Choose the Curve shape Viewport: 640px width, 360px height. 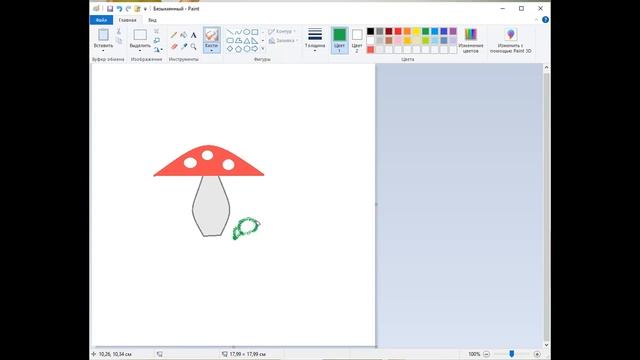coord(238,32)
